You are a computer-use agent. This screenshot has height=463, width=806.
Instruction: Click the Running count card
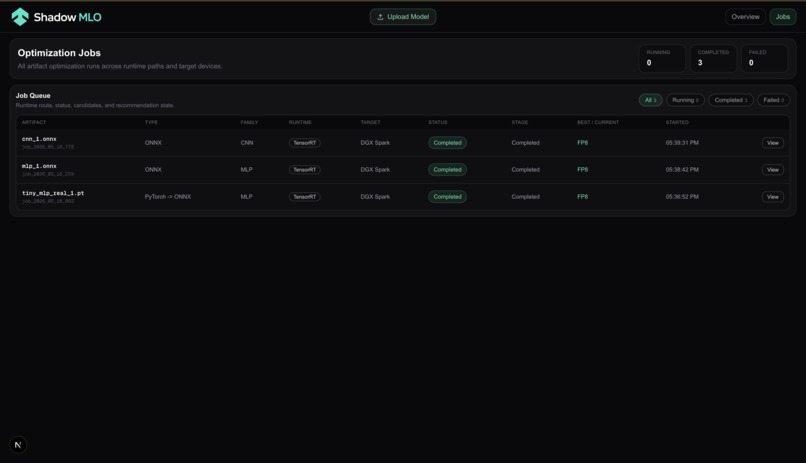662,58
